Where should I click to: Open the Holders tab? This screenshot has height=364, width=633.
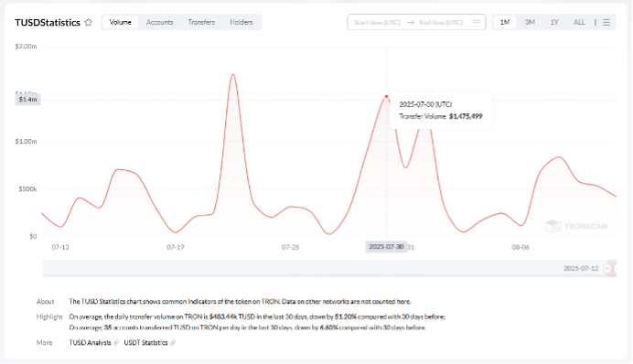(x=241, y=22)
